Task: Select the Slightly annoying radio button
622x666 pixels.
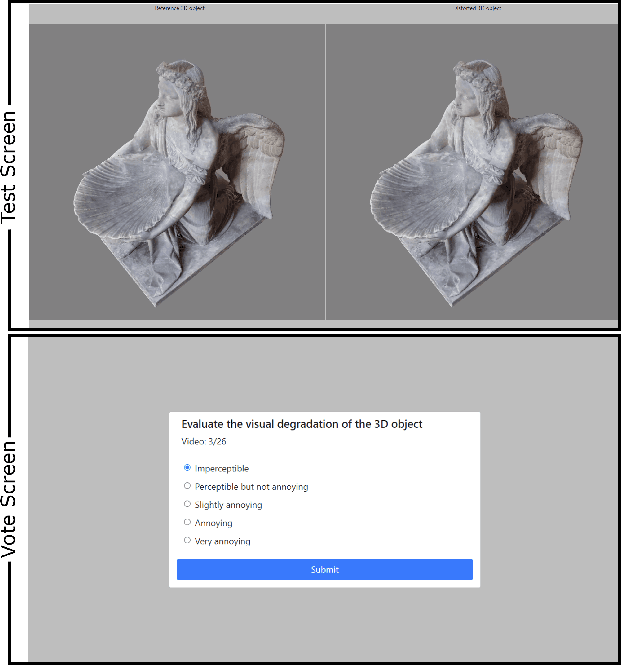Action: (187, 505)
